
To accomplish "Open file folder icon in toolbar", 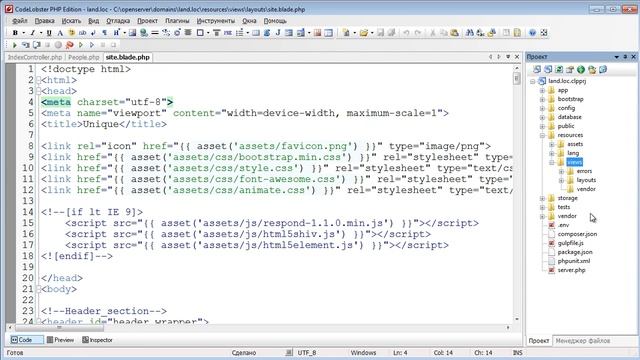I will (x=364, y=33).
